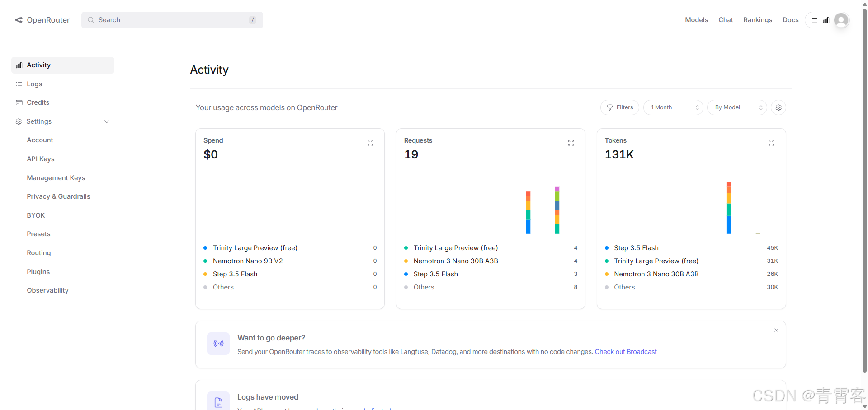868x410 pixels.
Task: Click the OpenRouter logo icon
Action: pyautogui.click(x=19, y=20)
